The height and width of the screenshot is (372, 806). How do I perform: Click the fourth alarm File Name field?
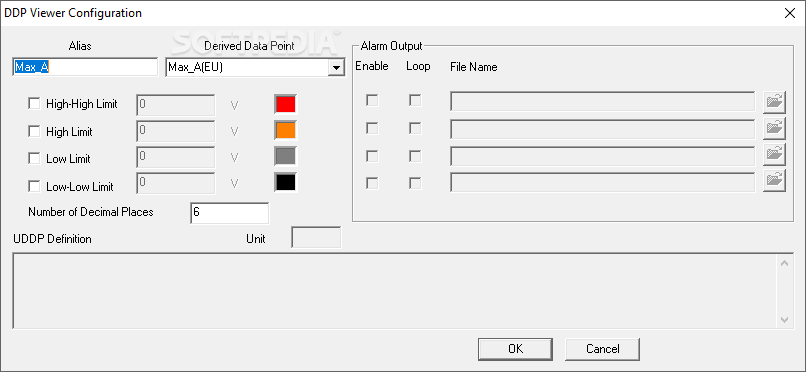[x=602, y=182]
